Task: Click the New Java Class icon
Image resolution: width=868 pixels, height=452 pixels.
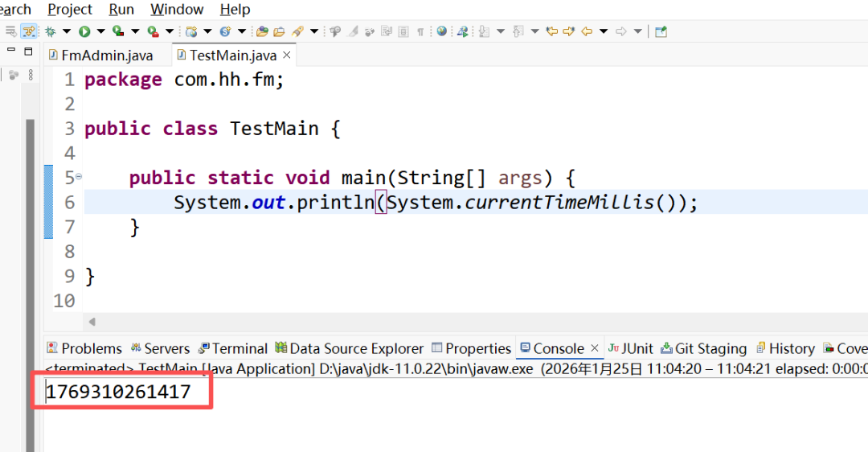Action: pyautogui.click(x=225, y=31)
